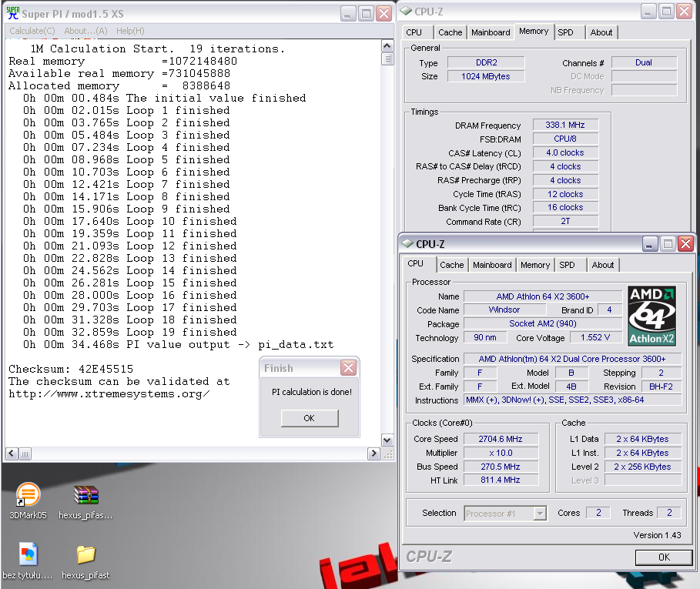Select CPU tab in lower CPU-Z window
This screenshot has height=589, width=700.
click(415, 264)
